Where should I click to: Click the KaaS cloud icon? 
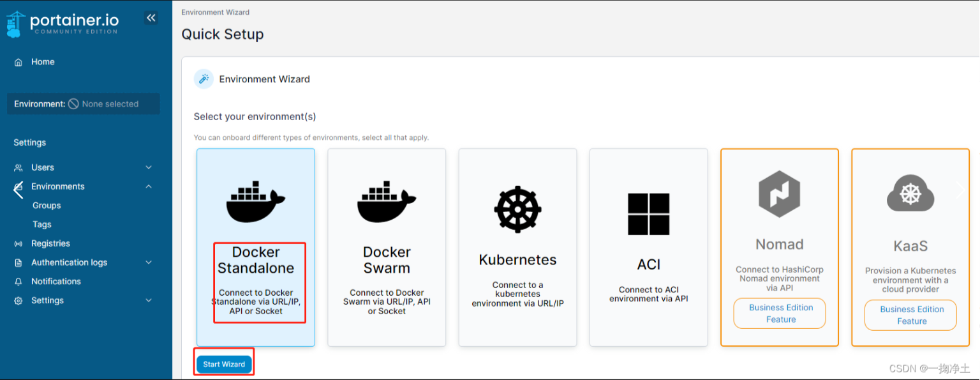pyautogui.click(x=910, y=194)
